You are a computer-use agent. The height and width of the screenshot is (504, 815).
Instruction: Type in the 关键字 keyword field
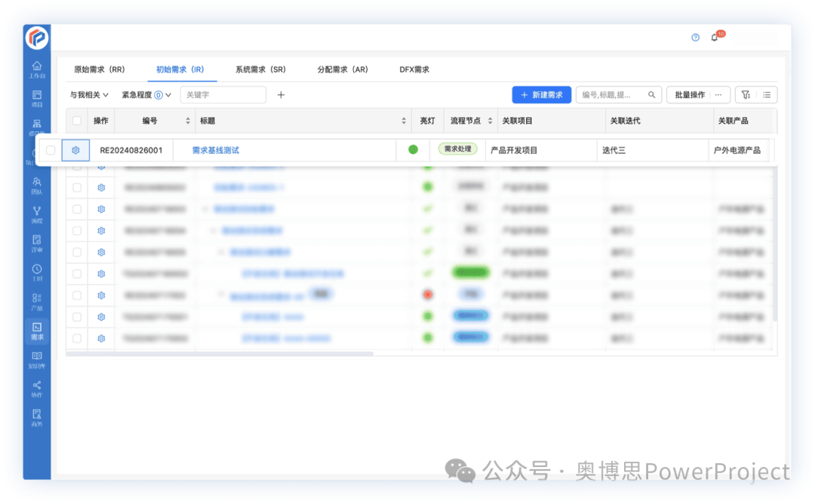pos(223,94)
